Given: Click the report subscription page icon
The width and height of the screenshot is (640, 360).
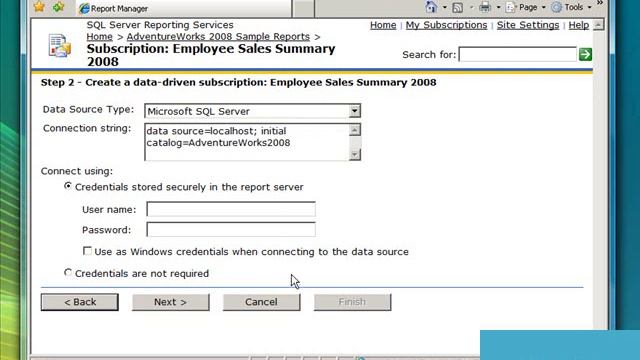Looking at the screenshot, I should pos(60,45).
